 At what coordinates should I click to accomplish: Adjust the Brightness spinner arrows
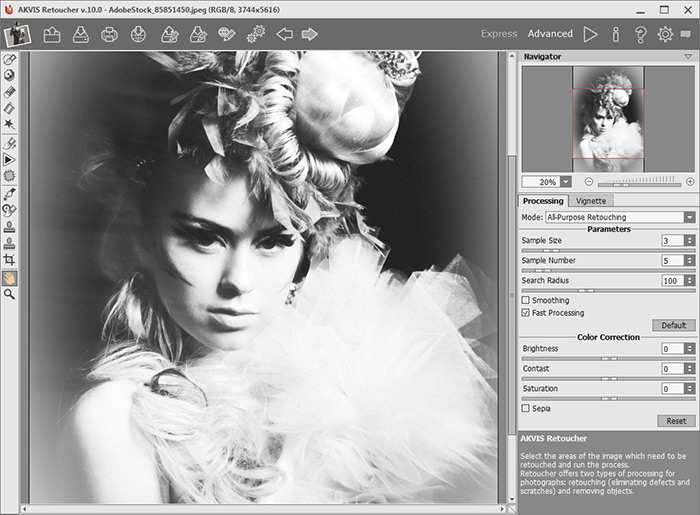pos(690,349)
